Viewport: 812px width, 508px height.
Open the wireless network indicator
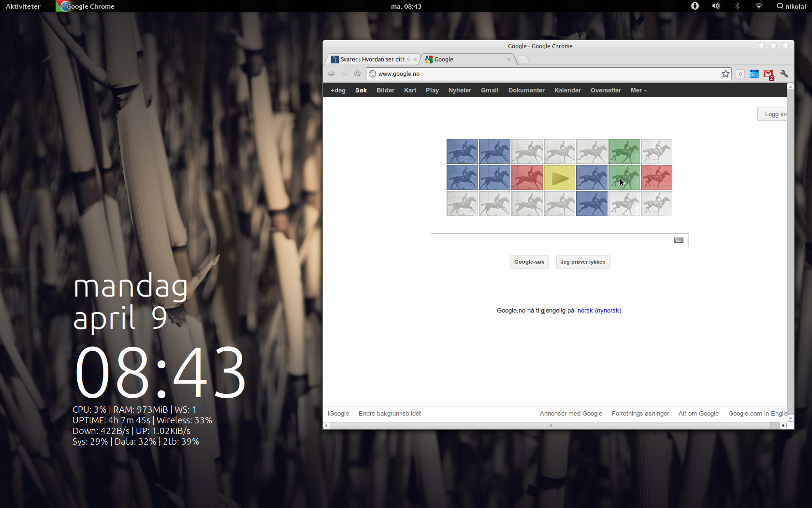pyautogui.click(x=758, y=6)
